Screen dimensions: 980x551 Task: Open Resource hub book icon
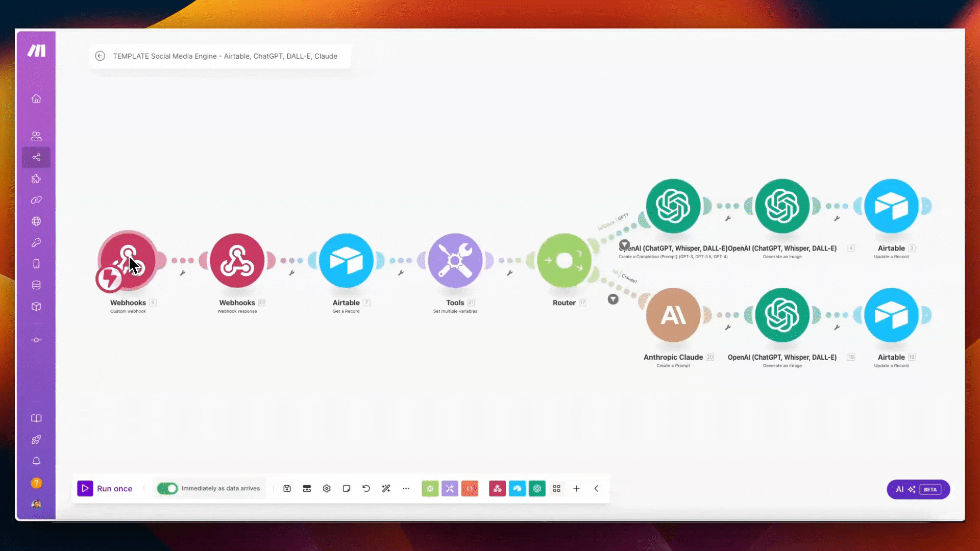point(36,418)
